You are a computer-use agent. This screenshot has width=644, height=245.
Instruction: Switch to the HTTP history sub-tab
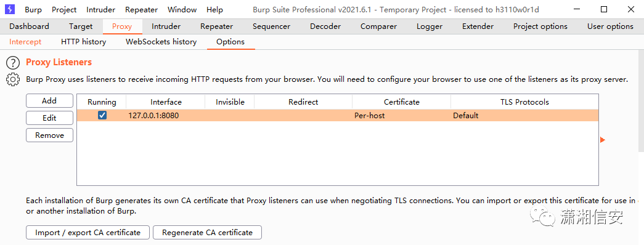(83, 42)
